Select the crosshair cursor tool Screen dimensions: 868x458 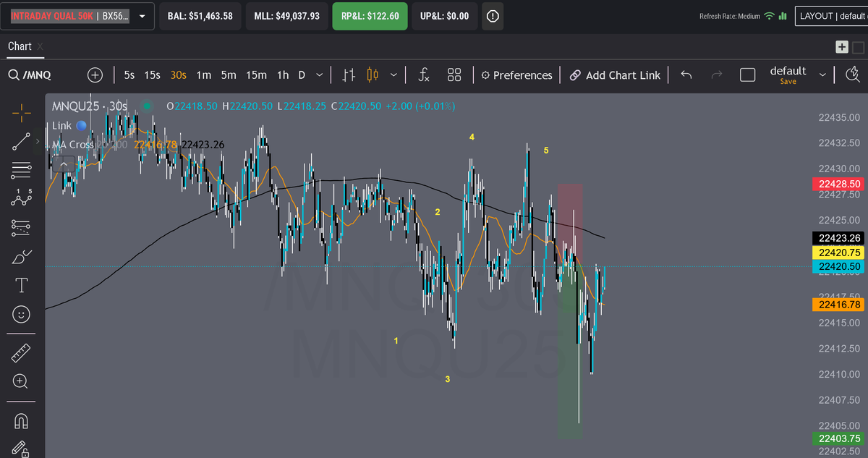tap(21, 112)
